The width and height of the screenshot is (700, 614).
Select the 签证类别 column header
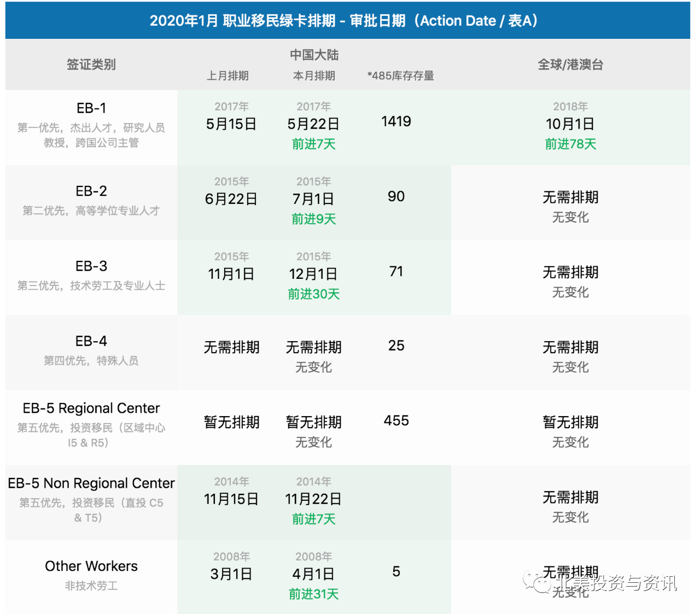pos(91,65)
